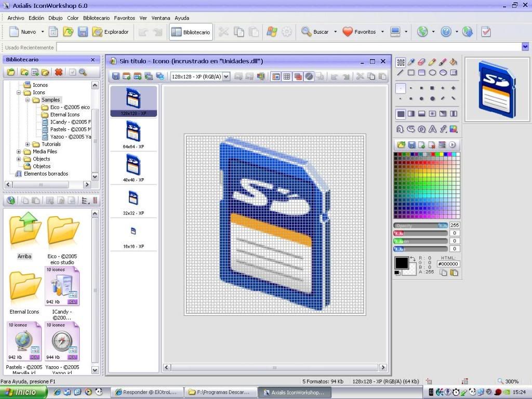Viewport: 532px width, 399px height.
Task: Toggle the pixel grid display button
Action: point(287,76)
